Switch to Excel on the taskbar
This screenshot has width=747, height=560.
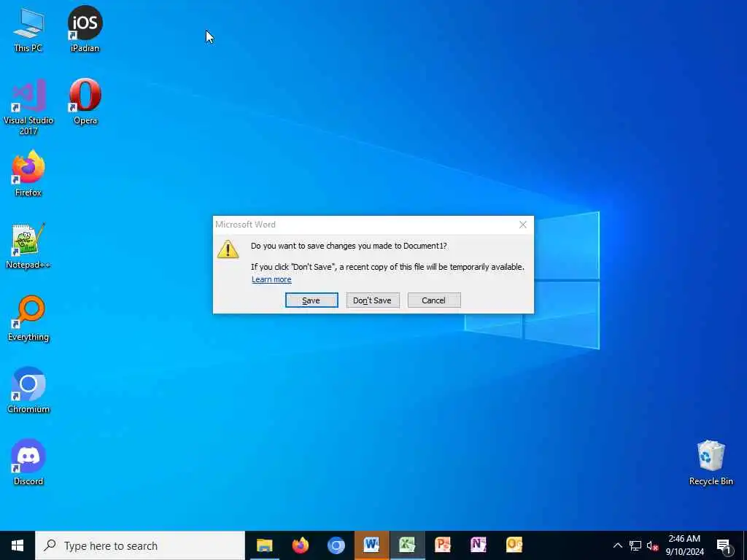[407, 545]
